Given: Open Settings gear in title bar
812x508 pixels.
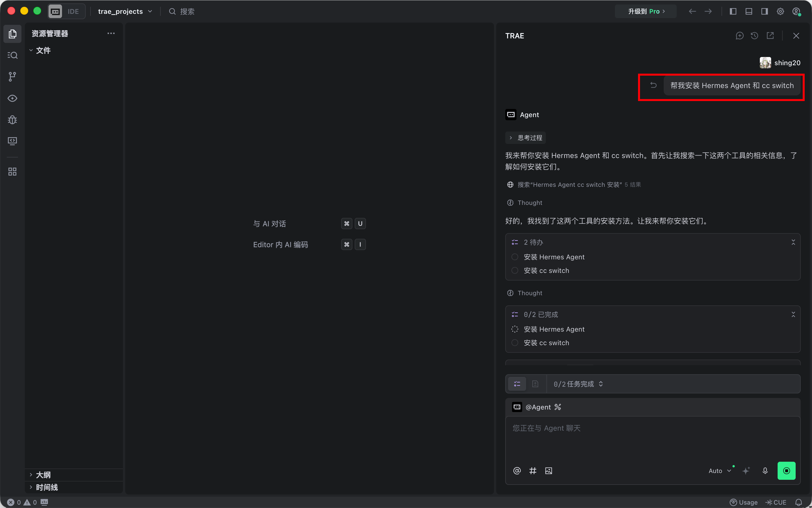Looking at the screenshot, I should 780,11.
